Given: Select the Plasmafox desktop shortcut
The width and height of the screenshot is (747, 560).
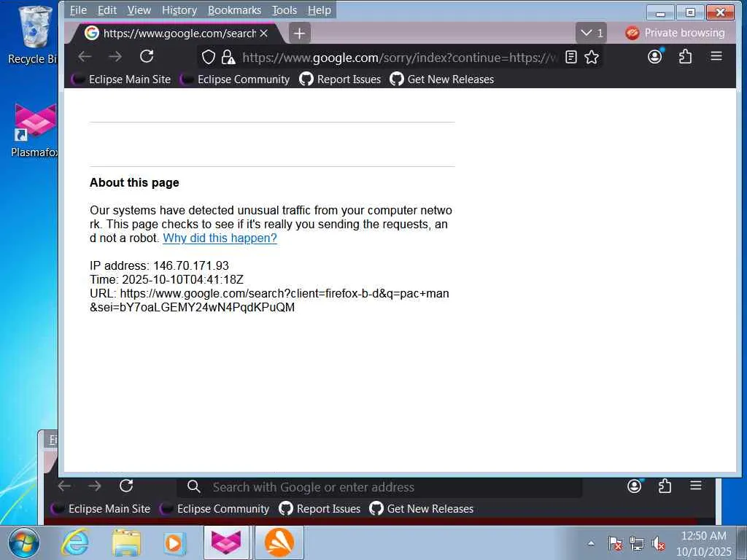Looking at the screenshot, I should coord(34,130).
